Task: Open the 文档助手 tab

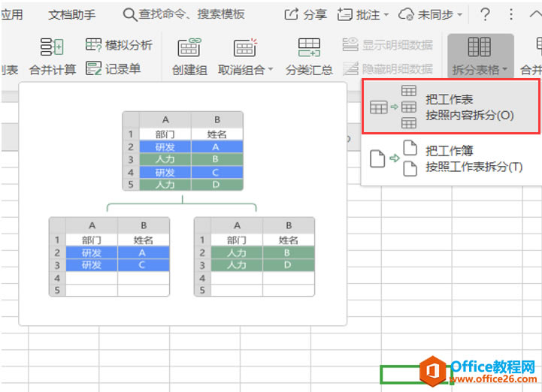Action: click(72, 14)
